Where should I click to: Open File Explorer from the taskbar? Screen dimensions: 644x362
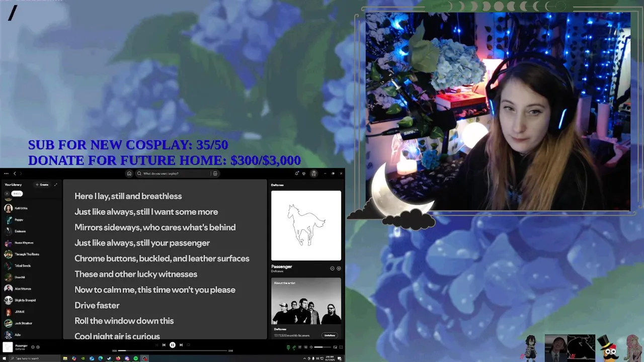(65, 358)
